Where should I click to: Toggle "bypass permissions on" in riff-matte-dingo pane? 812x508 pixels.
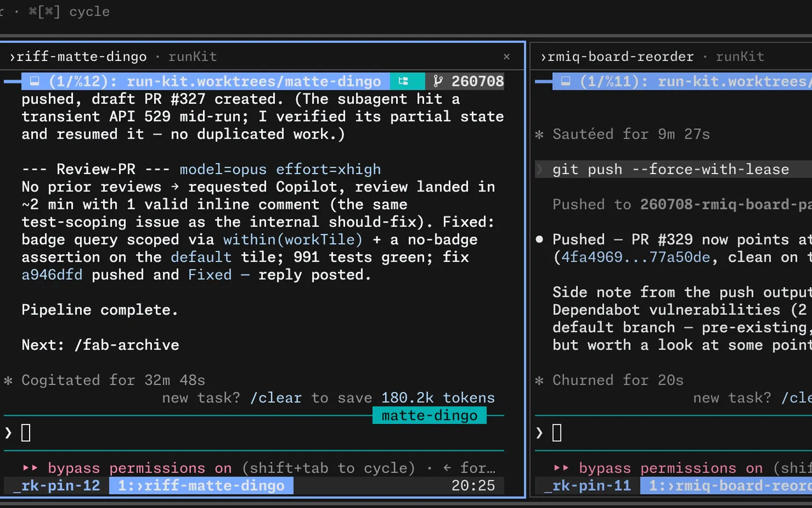click(x=140, y=468)
